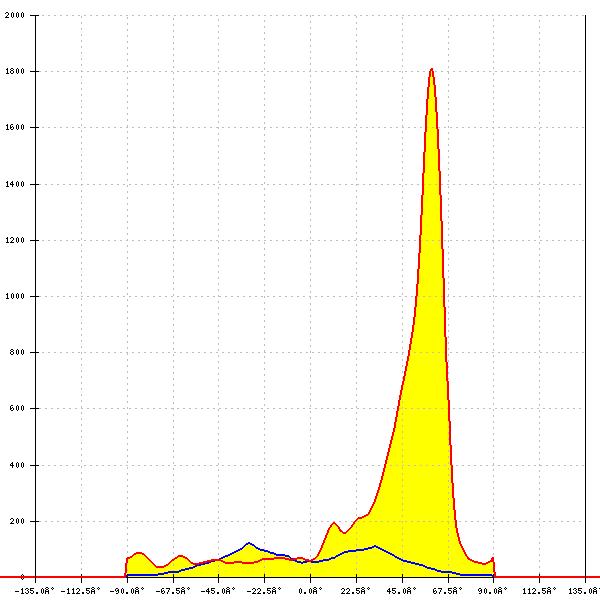Click the 0.0 x-axis label
This screenshot has height=600, width=600.
point(312,591)
